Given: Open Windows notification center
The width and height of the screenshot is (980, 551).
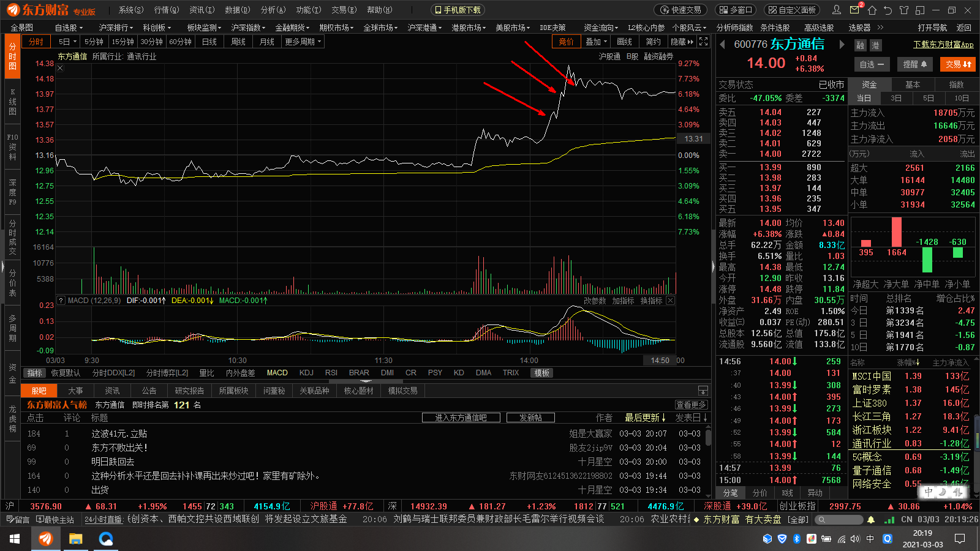Looking at the screenshot, I should (x=960, y=539).
